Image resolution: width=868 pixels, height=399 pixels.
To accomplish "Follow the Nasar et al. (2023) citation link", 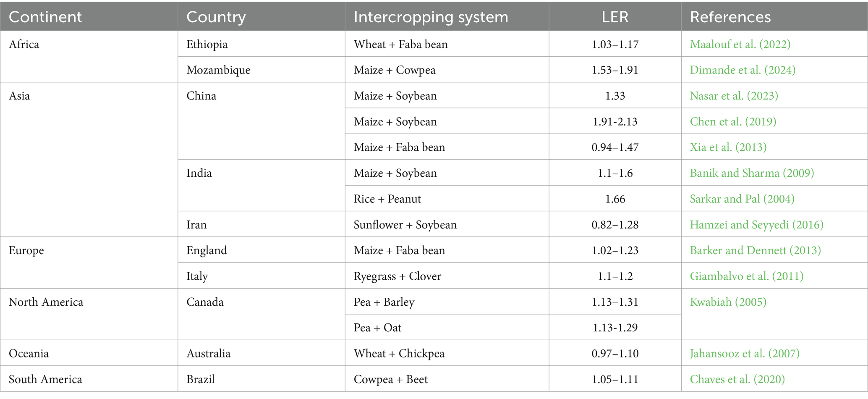I will [734, 96].
